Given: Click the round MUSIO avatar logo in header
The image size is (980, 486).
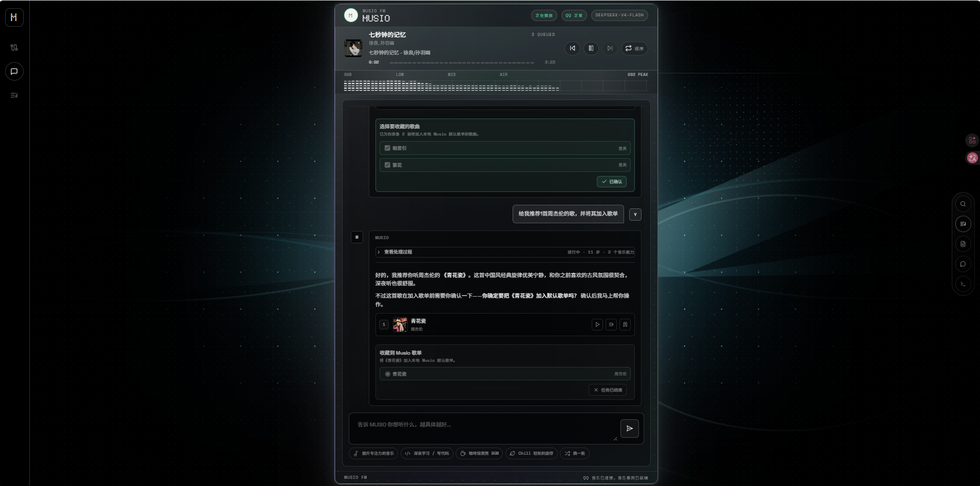Looking at the screenshot, I should 351,15.
